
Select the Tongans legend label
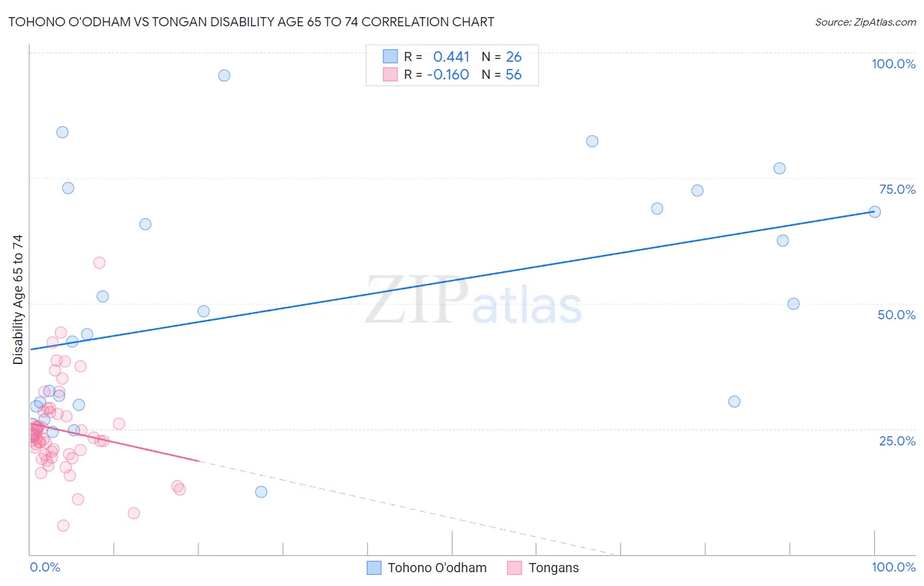(x=554, y=568)
